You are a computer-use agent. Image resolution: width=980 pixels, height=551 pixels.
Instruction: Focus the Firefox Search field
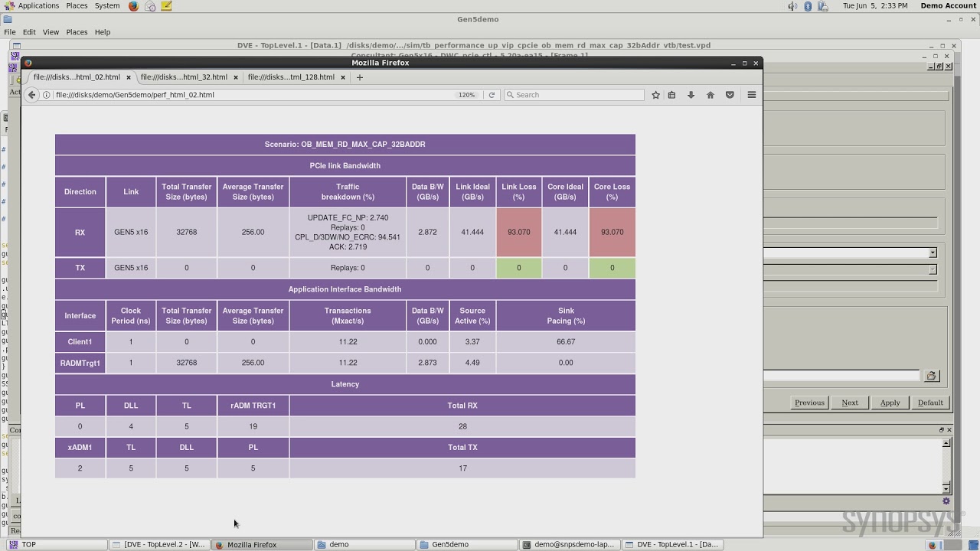coord(574,95)
